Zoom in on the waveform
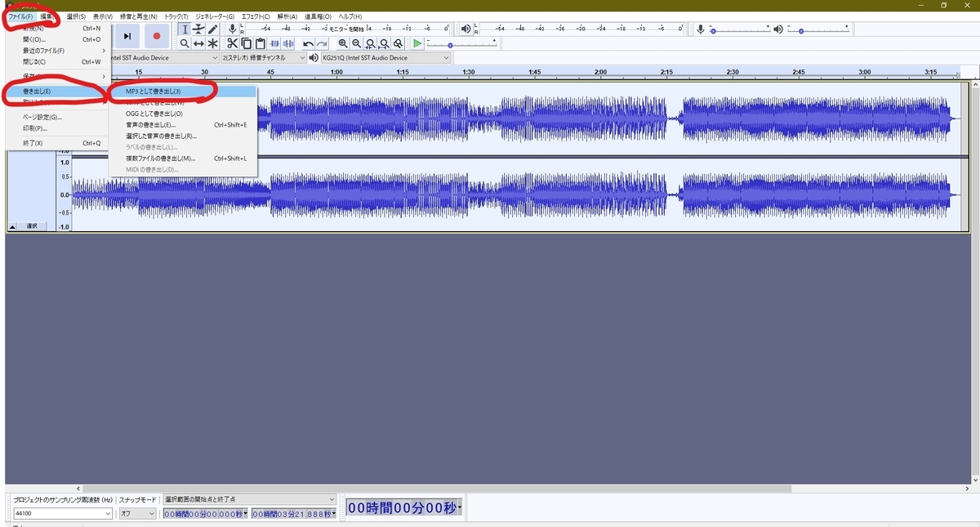This screenshot has width=980, height=527. [x=343, y=43]
